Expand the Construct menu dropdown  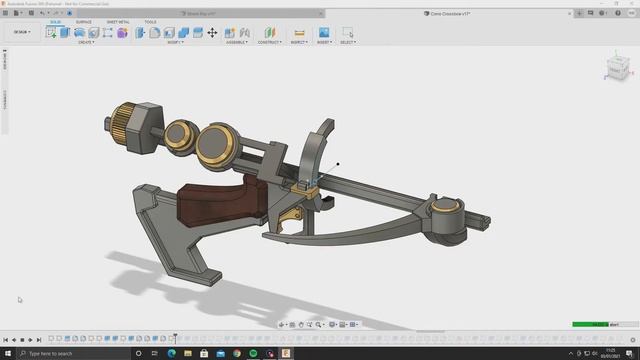(270, 42)
